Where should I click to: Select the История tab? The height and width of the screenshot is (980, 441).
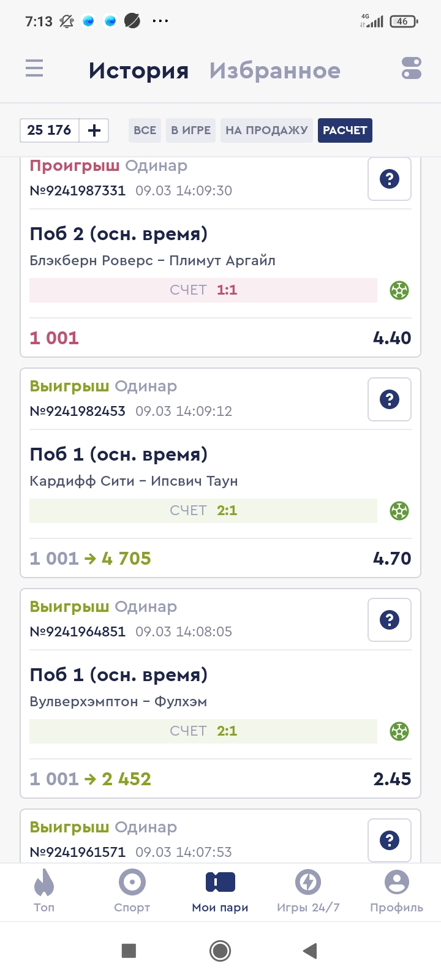tap(138, 70)
